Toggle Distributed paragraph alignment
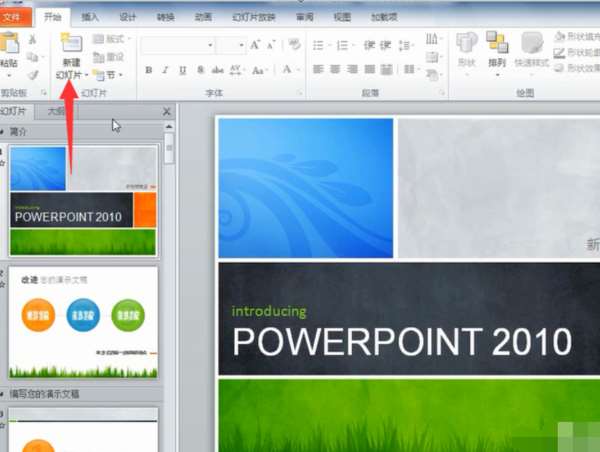 [x=387, y=69]
